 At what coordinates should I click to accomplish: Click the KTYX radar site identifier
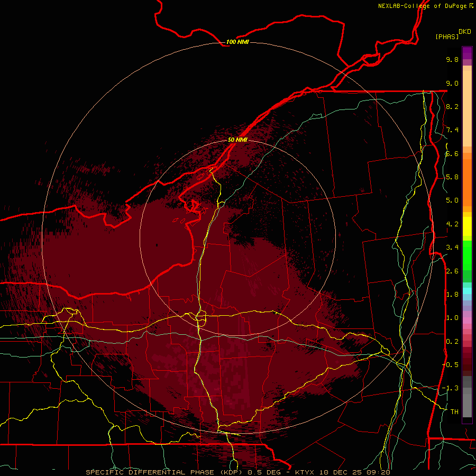coord(305,472)
